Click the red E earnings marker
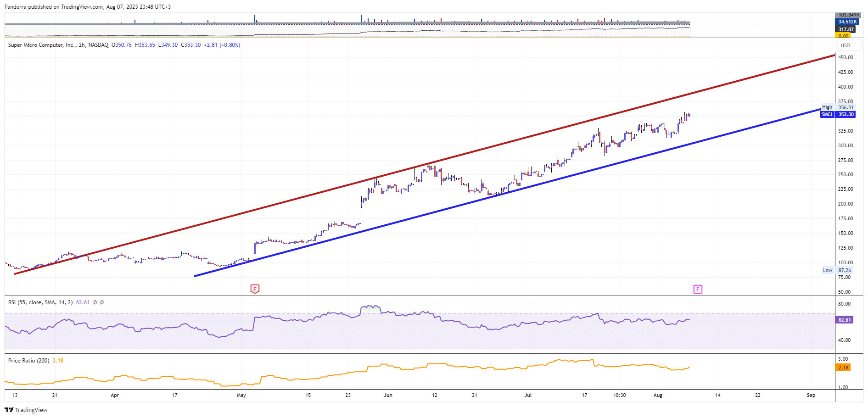This screenshot has height=418, width=868. (x=255, y=289)
